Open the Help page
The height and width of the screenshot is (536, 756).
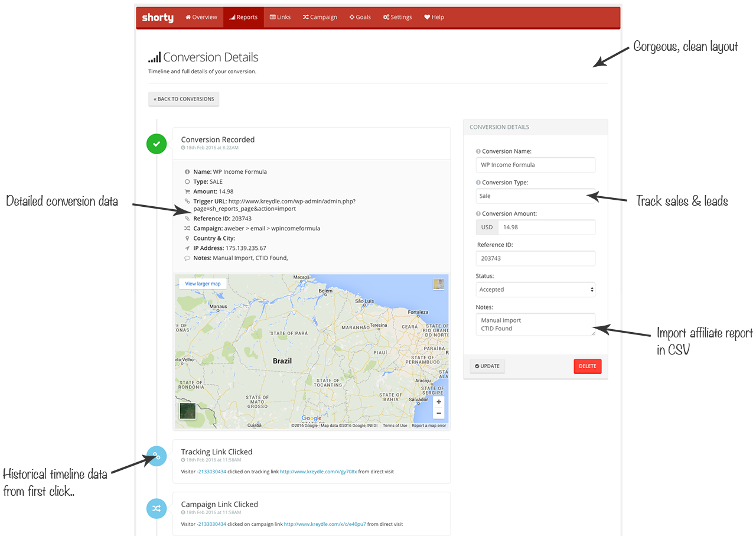434,17
